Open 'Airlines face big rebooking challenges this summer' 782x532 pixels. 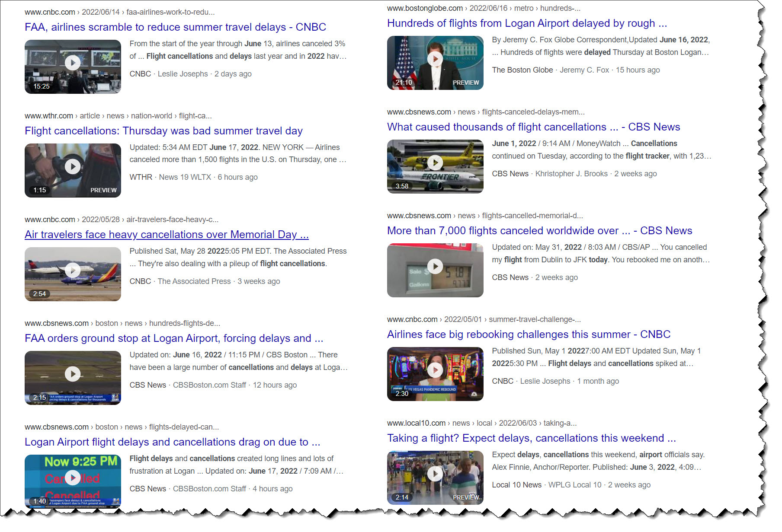pos(529,334)
